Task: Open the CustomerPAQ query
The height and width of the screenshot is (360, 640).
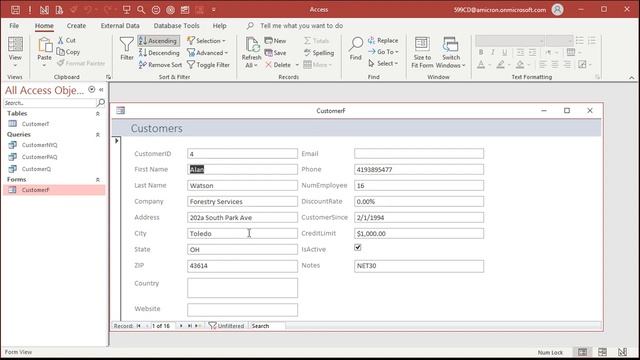Action: pos(39,157)
